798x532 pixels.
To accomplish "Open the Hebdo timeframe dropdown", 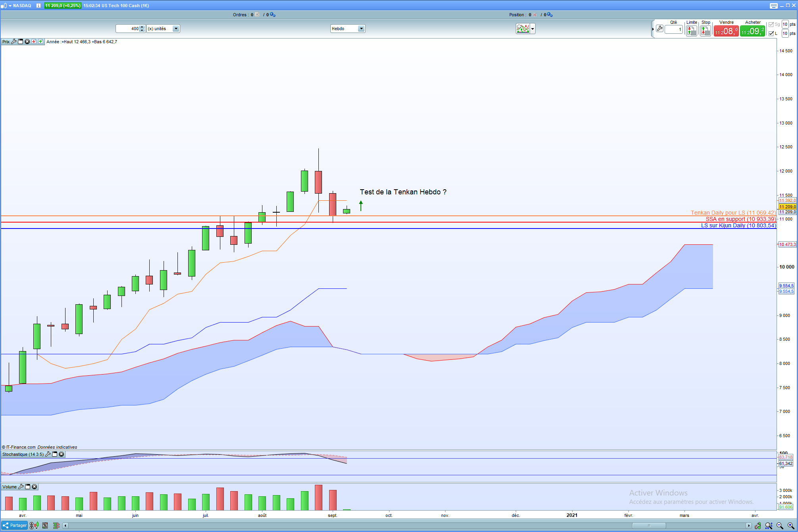I will 361,29.
